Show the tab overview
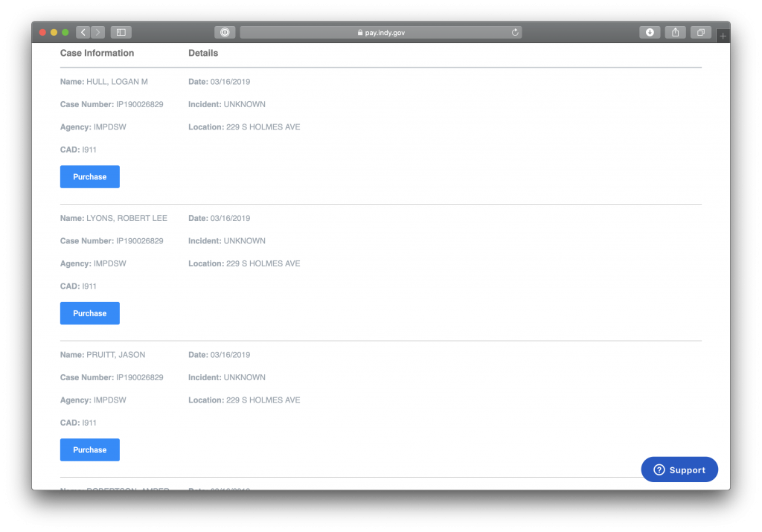 tap(700, 33)
